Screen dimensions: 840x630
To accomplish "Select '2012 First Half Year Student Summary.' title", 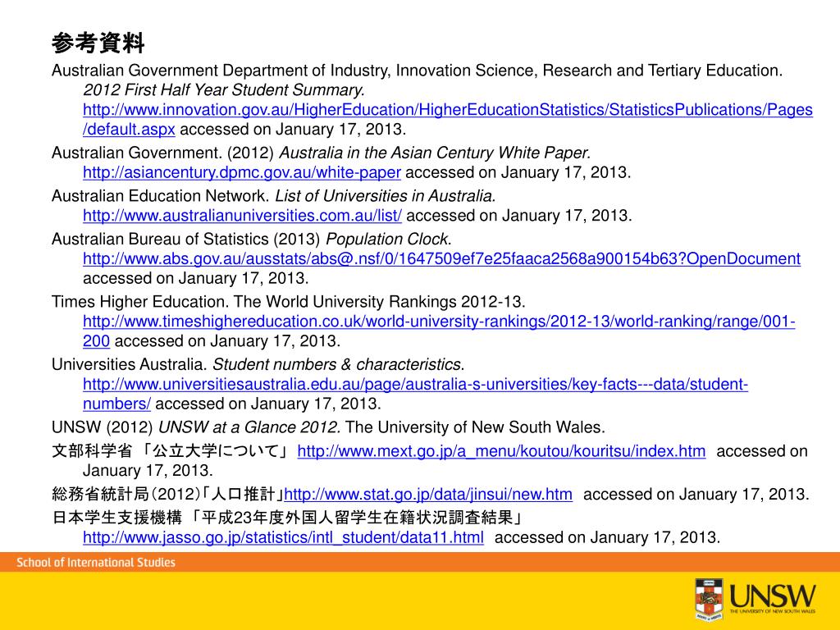I will 224,90.
